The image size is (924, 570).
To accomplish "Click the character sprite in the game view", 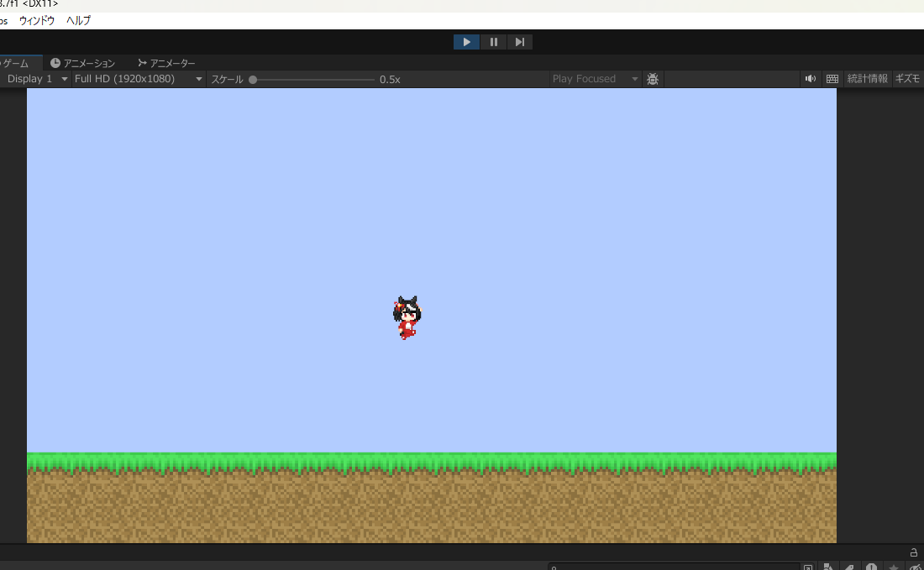I will tap(407, 318).
